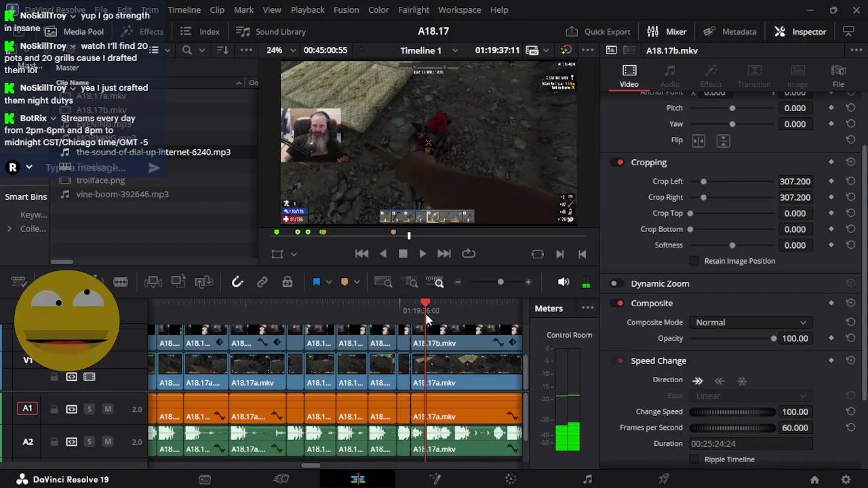This screenshot has height=488, width=868.
Task: Open the Timeline 1 selector dropdown
Action: 455,50
